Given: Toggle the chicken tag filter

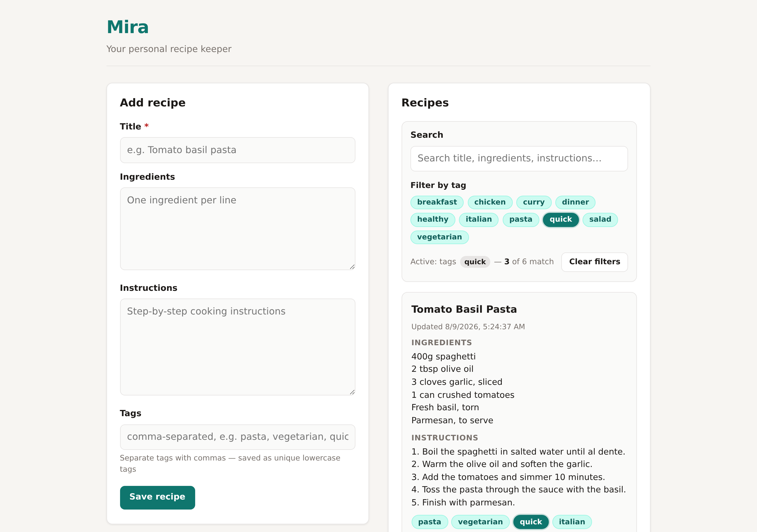Looking at the screenshot, I should [x=490, y=202].
